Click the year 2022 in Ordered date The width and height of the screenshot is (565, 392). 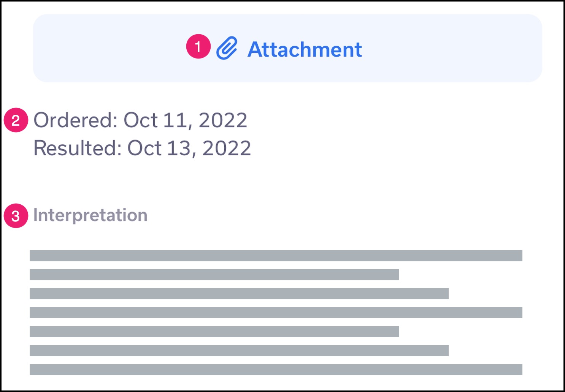223,120
